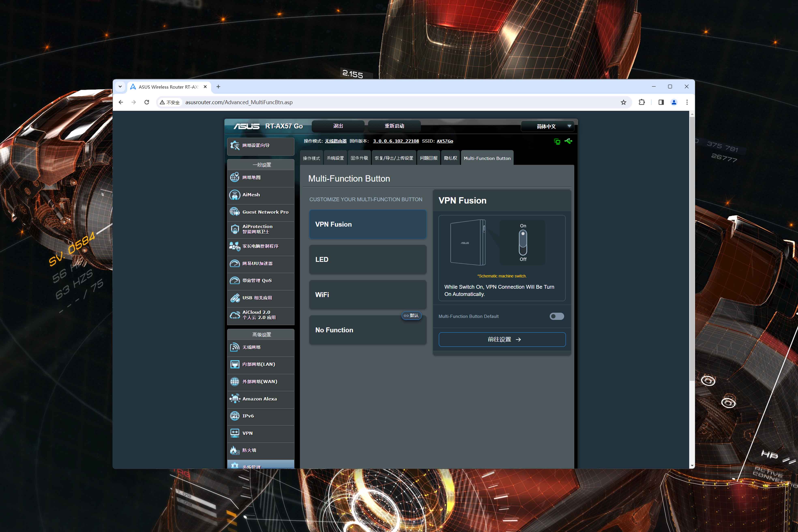The height and width of the screenshot is (532, 798).
Task: Select the No Function card
Action: click(x=367, y=330)
